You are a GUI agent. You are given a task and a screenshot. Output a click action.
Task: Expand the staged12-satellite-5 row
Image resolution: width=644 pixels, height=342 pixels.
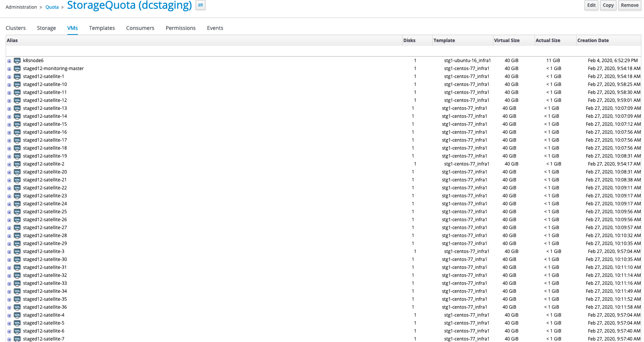pyautogui.click(x=9, y=323)
